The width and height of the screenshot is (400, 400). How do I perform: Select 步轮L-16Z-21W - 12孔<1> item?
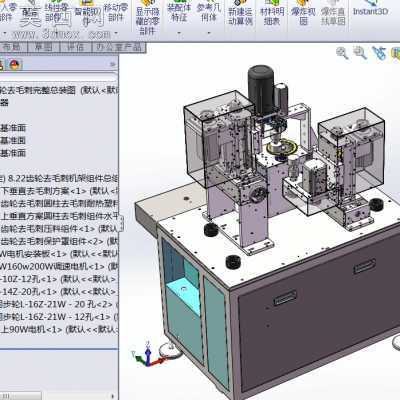point(59,317)
